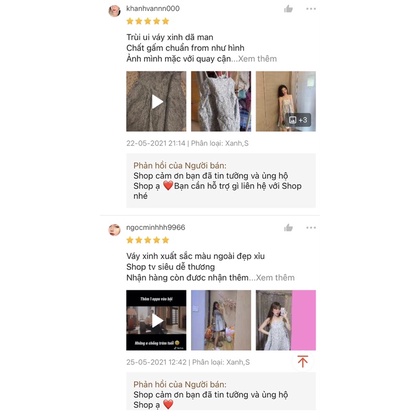View the hanging floral dress photo

pos(221,101)
